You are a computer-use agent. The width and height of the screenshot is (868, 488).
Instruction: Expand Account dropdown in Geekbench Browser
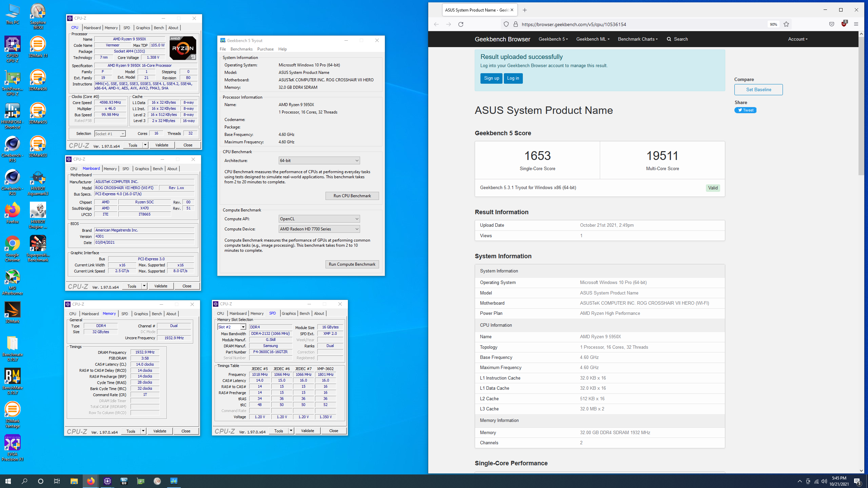coord(797,39)
